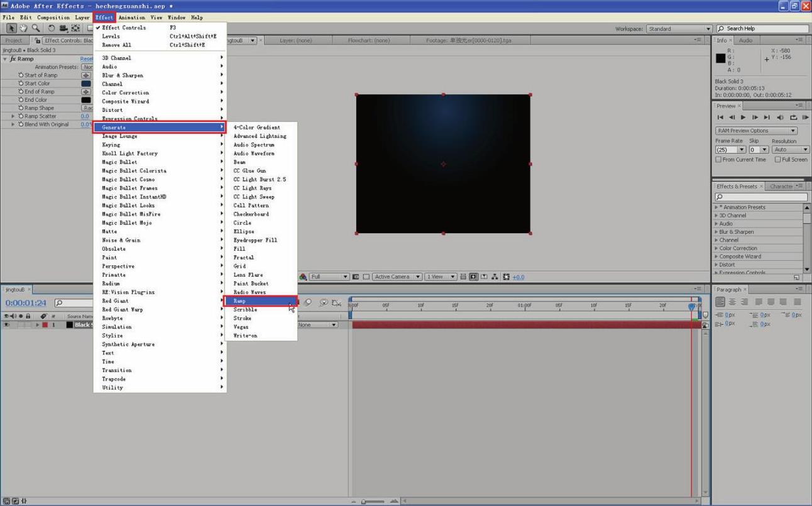
Task: Open 1 View layout dropdown
Action: click(441, 277)
